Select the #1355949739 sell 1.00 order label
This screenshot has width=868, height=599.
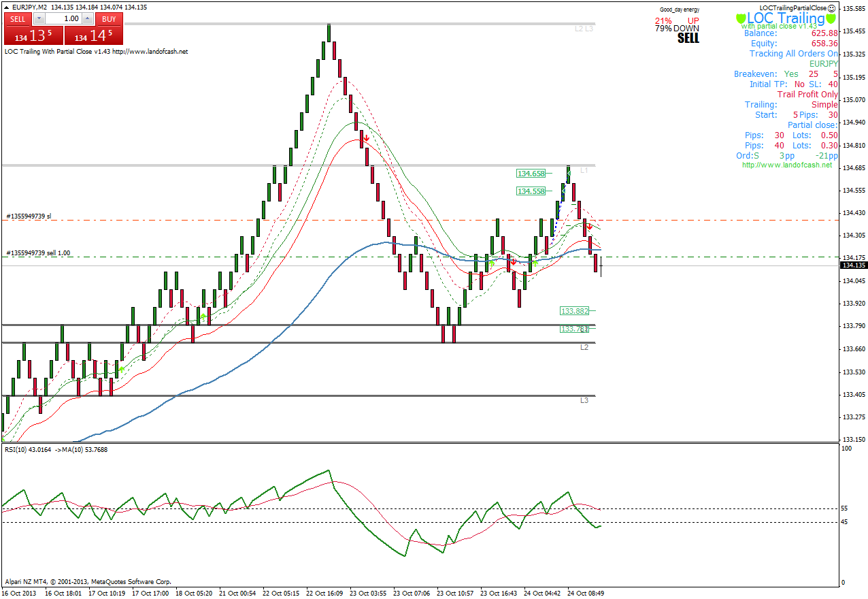point(38,253)
